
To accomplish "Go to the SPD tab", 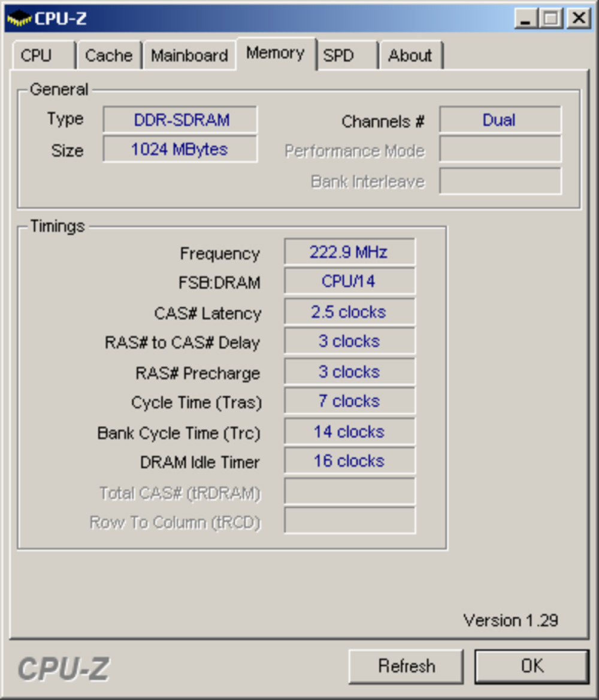I will pyautogui.click(x=347, y=55).
